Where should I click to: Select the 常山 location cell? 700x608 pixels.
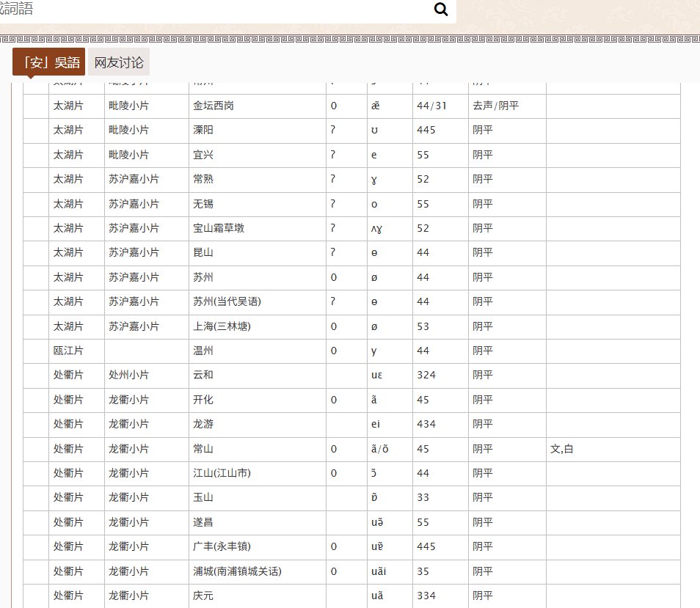257,449
